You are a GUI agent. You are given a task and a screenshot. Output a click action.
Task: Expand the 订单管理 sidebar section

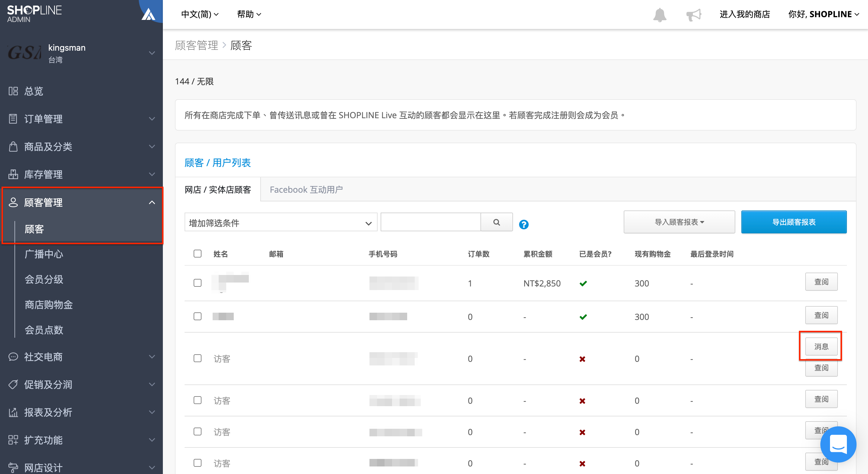click(x=81, y=119)
